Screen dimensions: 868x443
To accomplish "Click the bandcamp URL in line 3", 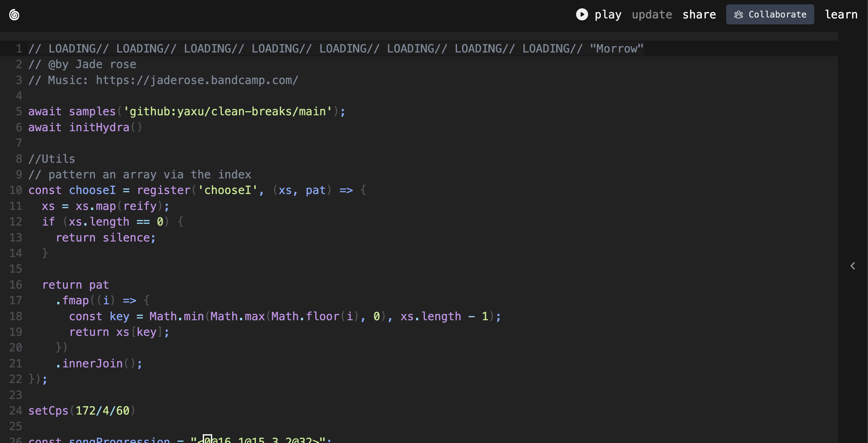I will pos(197,80).
